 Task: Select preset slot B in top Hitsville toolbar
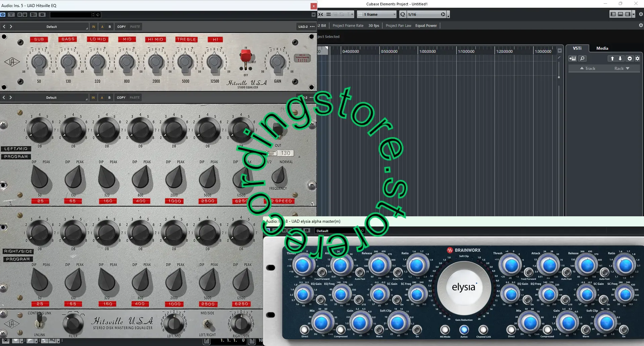(x=109, y=27)
